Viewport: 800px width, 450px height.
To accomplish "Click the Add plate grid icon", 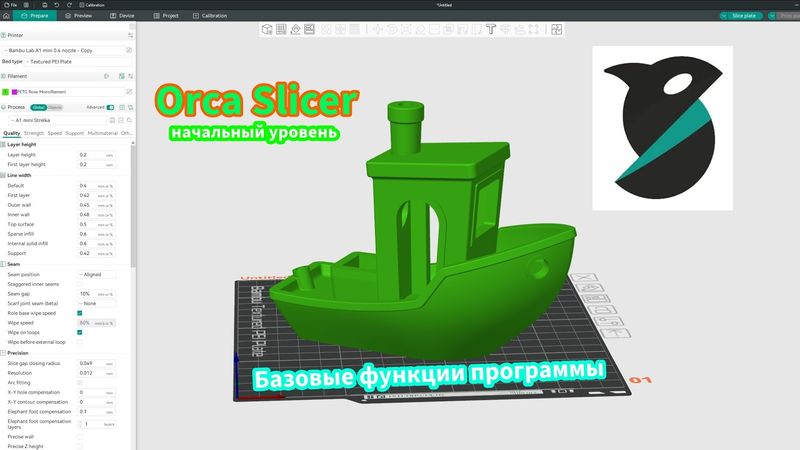I will pos(281,29).
